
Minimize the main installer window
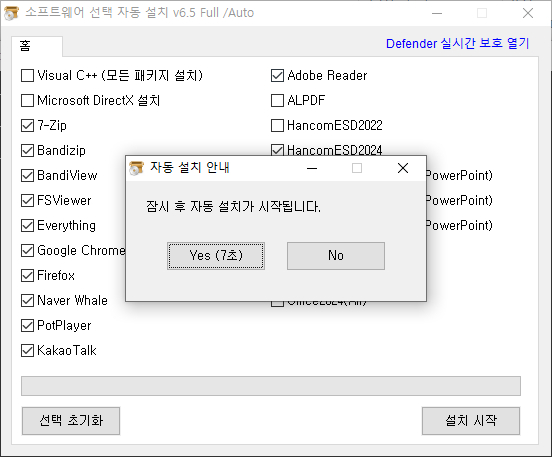[437, 13]
